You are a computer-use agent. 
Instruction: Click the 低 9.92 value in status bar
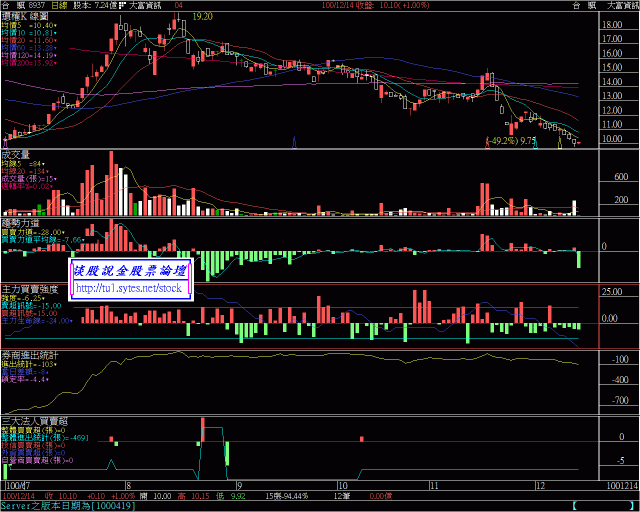tap(231, 496)
